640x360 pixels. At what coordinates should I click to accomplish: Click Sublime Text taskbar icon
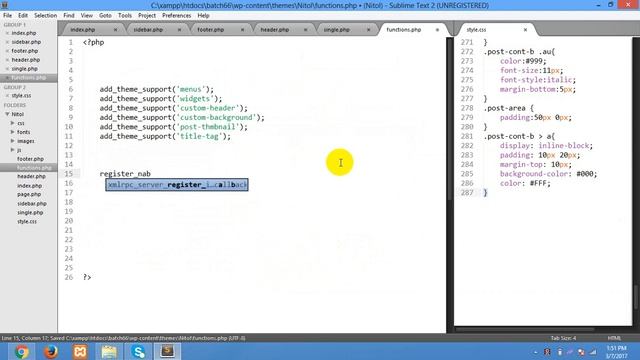tap(167, 351)
